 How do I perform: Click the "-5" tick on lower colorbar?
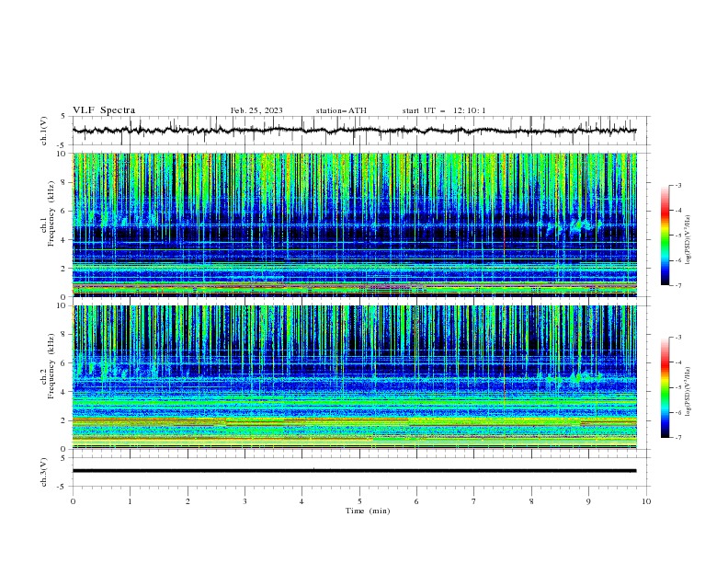click(x=678, y=387)
